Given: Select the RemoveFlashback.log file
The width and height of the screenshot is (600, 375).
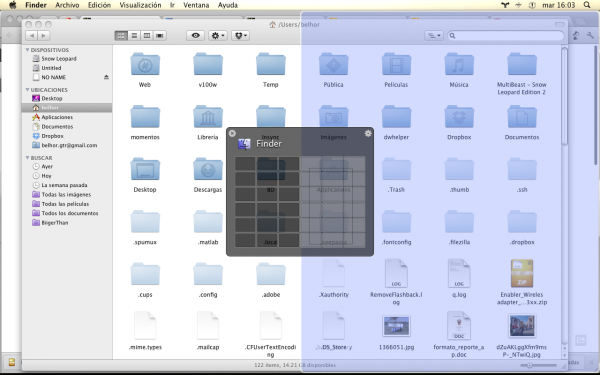Looking at the screenshot, I should (x=396, y=274).
